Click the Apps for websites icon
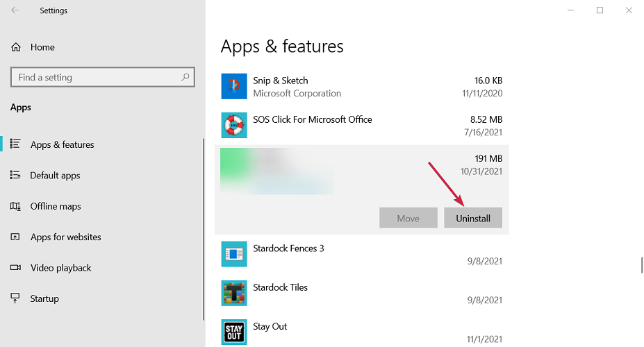 point(15,237)
